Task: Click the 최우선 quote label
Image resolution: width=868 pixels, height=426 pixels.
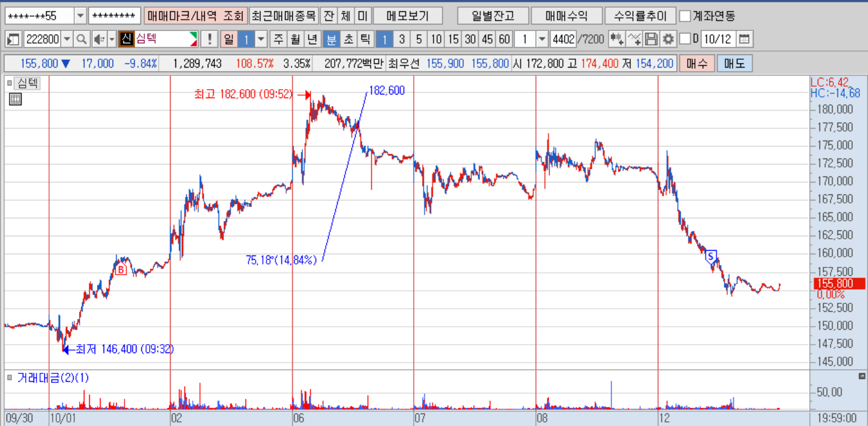Action: (x=405, y=63)
